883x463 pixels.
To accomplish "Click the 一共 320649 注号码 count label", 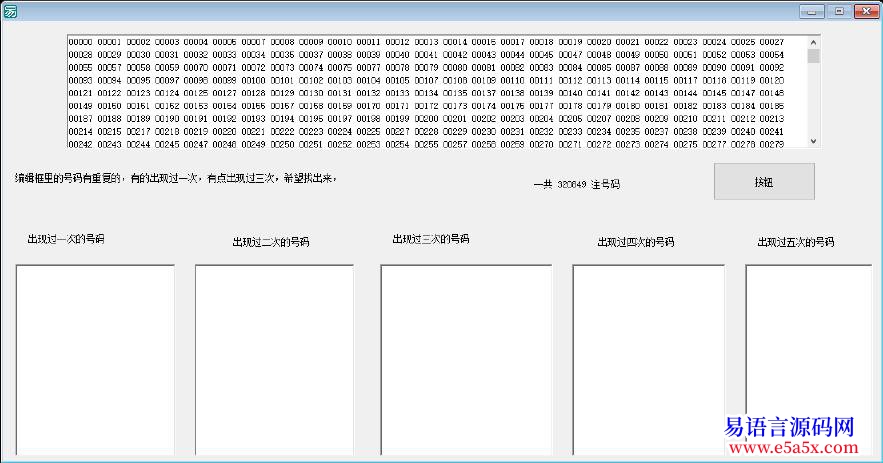I will coord(578,184).
